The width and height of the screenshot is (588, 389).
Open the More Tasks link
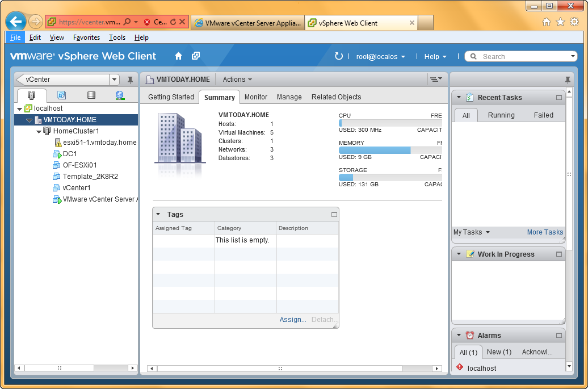[545, 232]
